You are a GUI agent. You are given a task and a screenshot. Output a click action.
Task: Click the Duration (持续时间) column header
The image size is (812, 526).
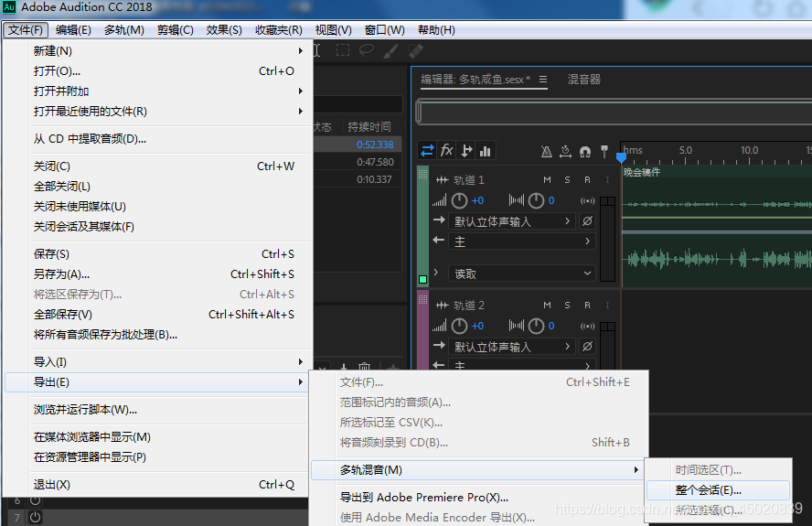click(369, 127)
